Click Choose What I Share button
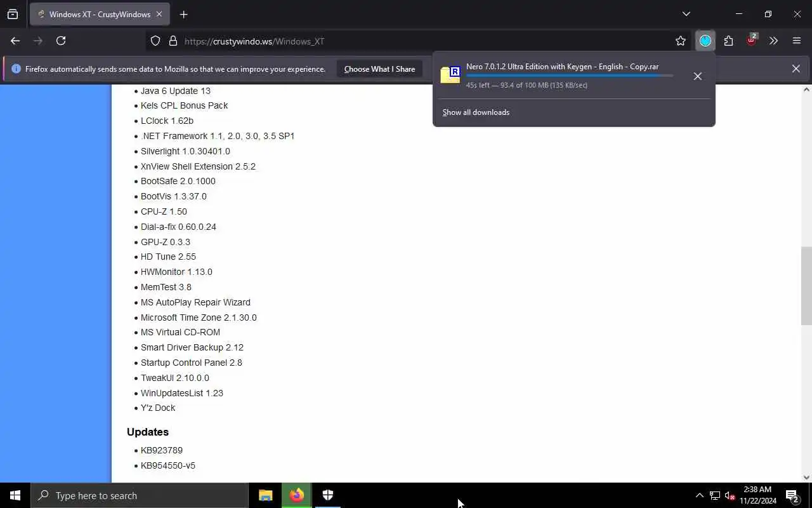The image size is (812, 508). point(379,69)
